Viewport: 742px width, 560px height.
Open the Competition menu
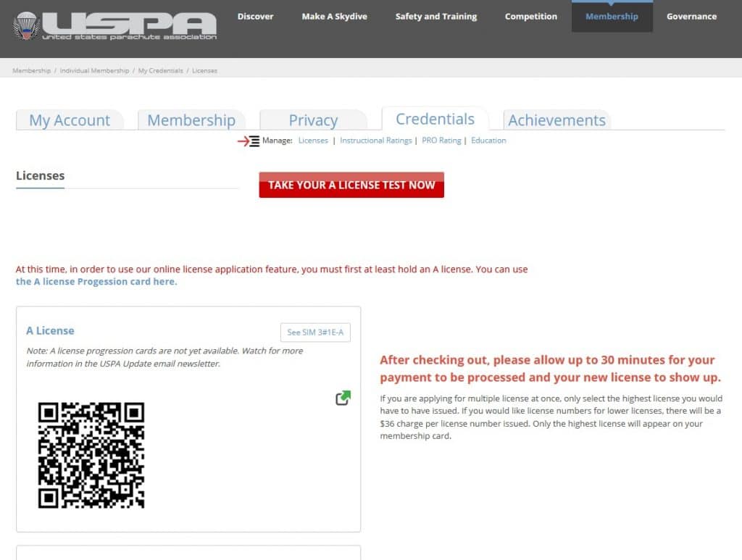click(x=530, y=16)
